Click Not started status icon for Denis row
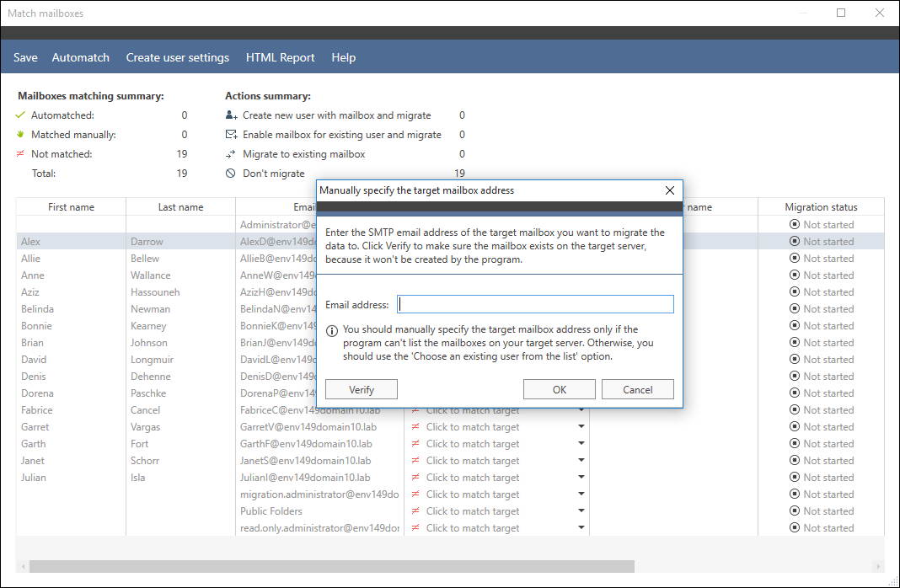This screenshot has width=900, height=588. pos(795,376)
